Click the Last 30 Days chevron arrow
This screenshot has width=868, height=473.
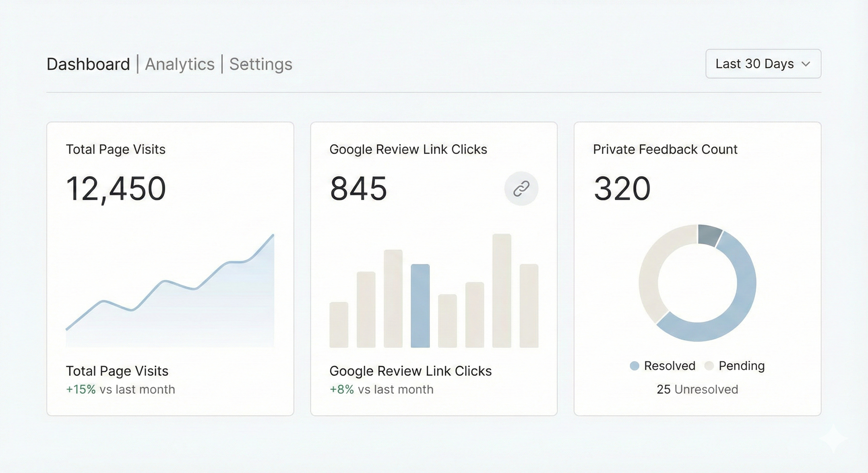click(806, 64)
